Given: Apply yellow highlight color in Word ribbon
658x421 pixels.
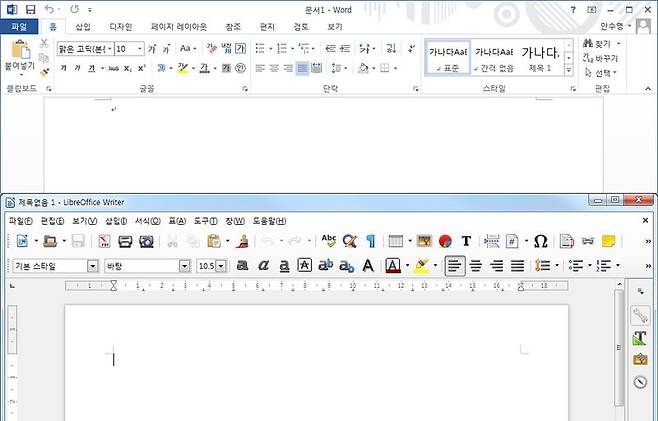Looking at the screenshot, I should (183, 68).
